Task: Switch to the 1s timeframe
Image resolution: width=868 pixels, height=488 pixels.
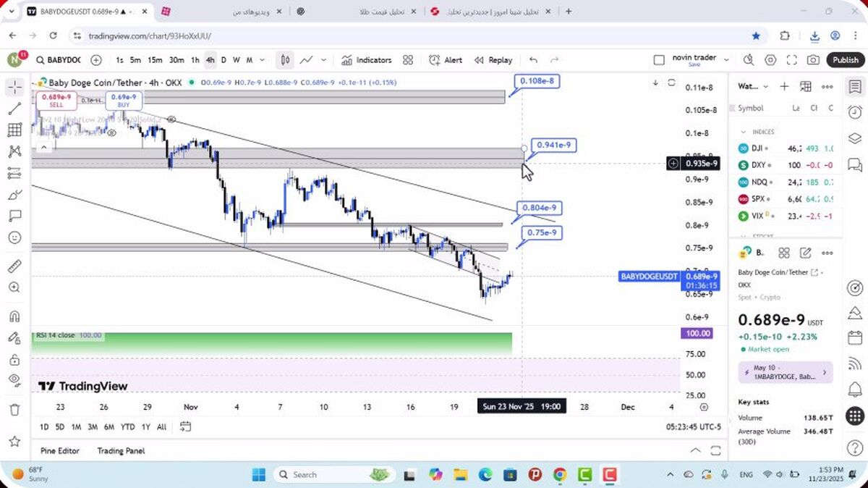Action: [x=119, y=60]
